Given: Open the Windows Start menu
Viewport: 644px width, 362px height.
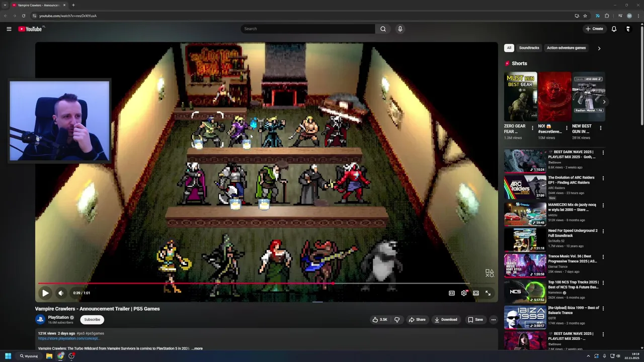Looking at the screenshot, I should 8,356.
